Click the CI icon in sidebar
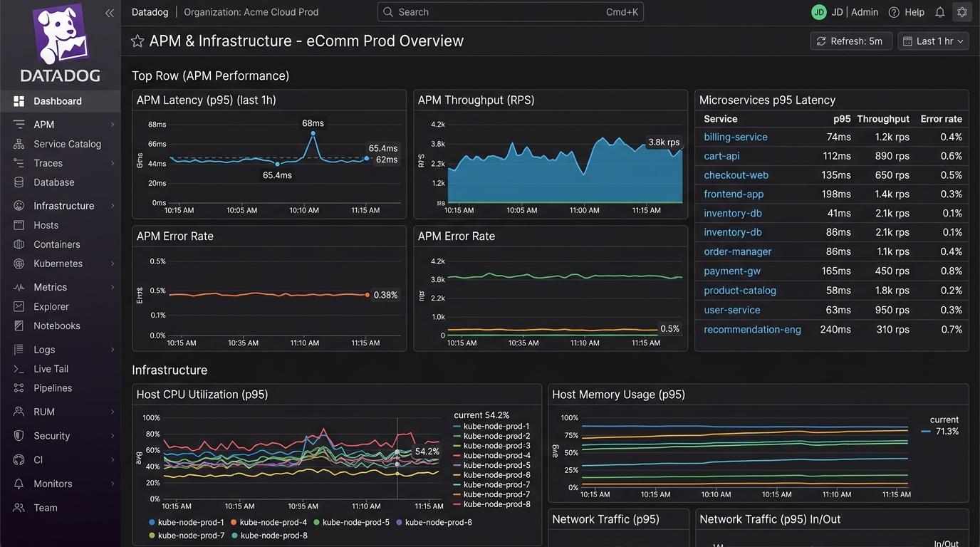This screenshot has height=547, width=980. [x=19, y=460]
